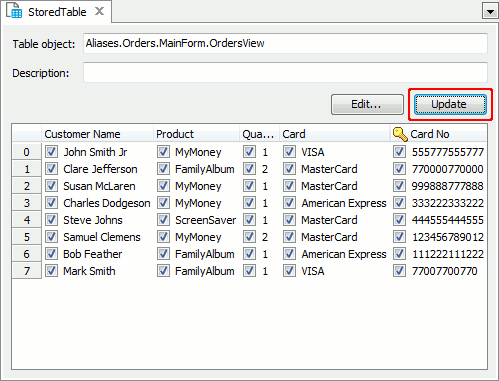This screenshot has width=499, height=381.
Task: Click the Update button
Action: pyautogui.click(x=450, y=104)
